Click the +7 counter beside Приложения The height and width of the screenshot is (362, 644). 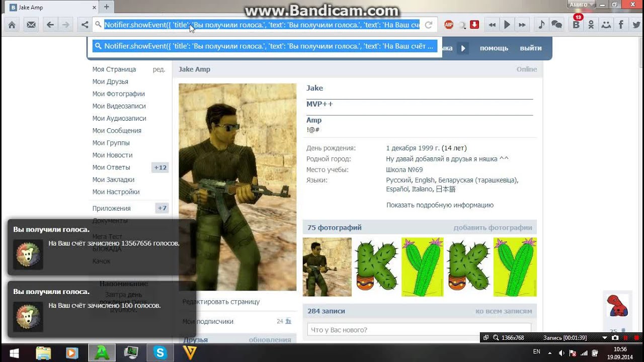pos(162,208)
